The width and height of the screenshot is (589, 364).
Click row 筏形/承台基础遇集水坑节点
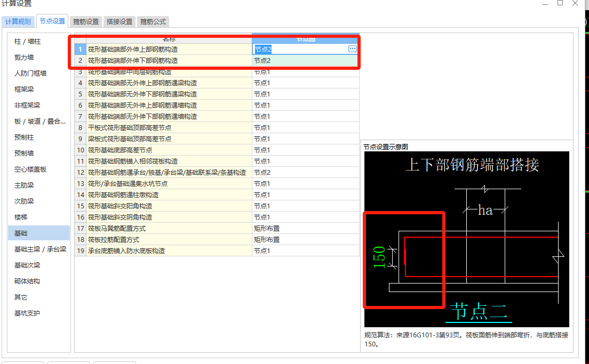[x=169, y=184]
